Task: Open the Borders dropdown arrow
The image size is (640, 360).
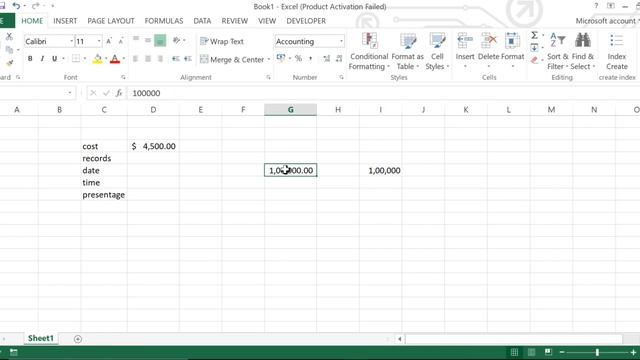Action: (85, 59)
